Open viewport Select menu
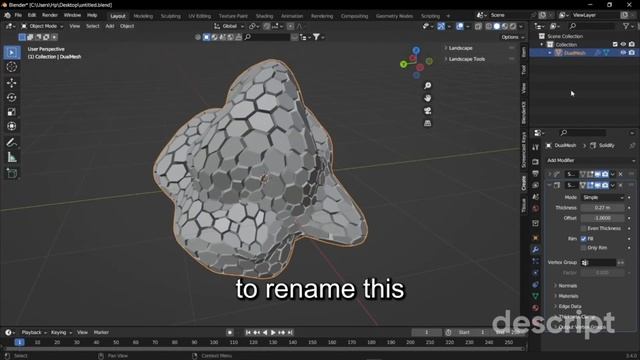Screen dimensions: 640x360 coord(93,26)
